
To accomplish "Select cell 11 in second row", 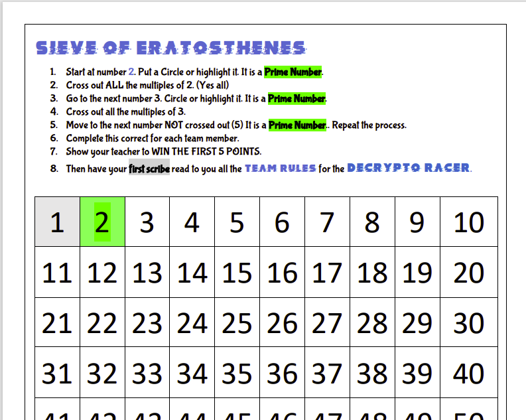I will (x=57, y=272).
